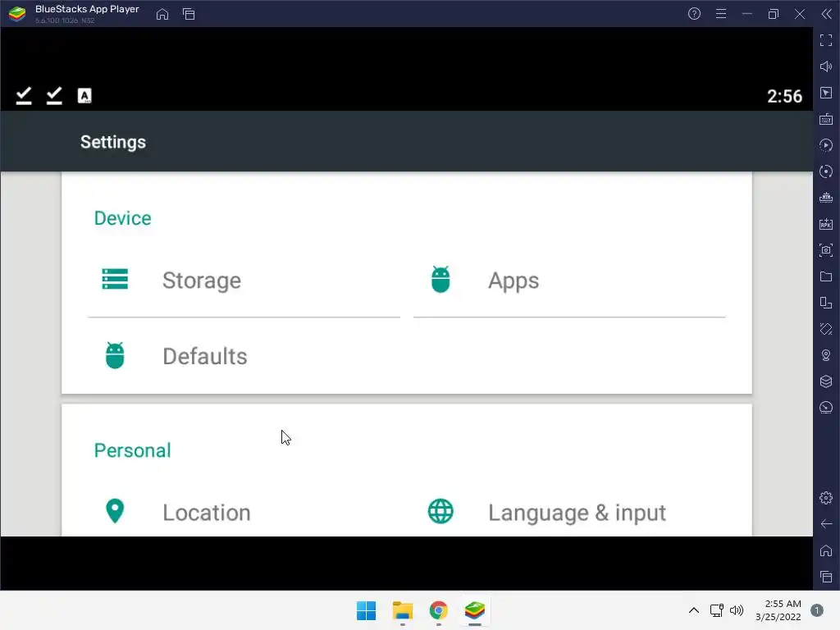
Task: Open Location settings
Action: click(244, 512)
